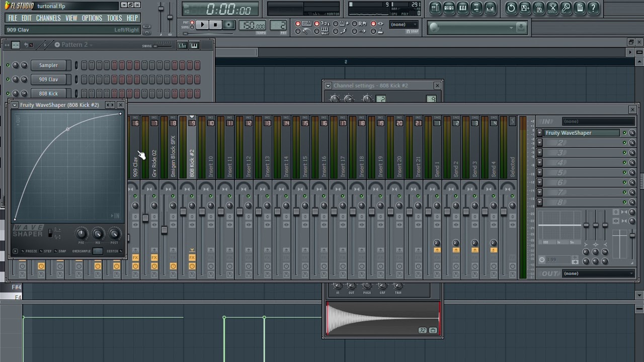Click the save new version icon
This screenshot has width=644, height=362.
point(525,8)
